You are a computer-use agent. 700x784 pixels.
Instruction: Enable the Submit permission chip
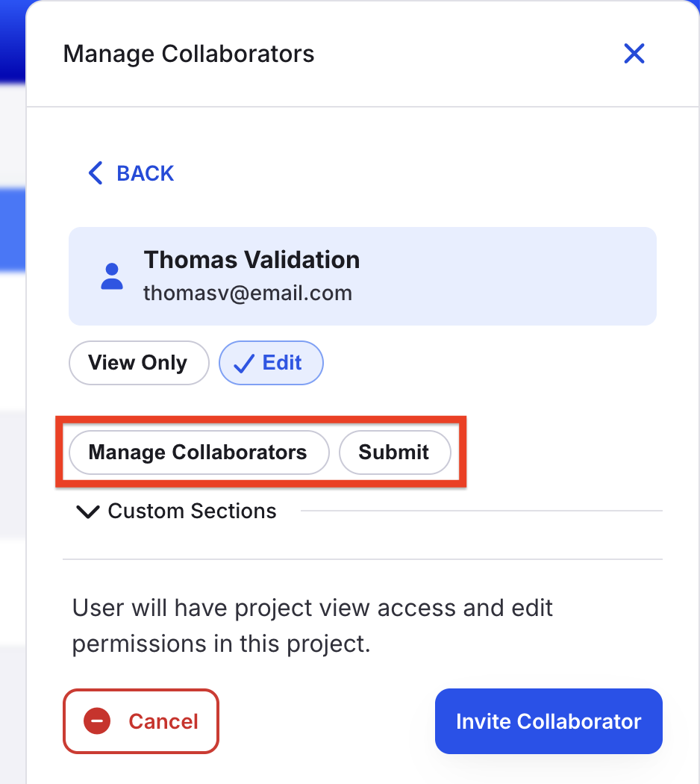[x=395, y=452]
